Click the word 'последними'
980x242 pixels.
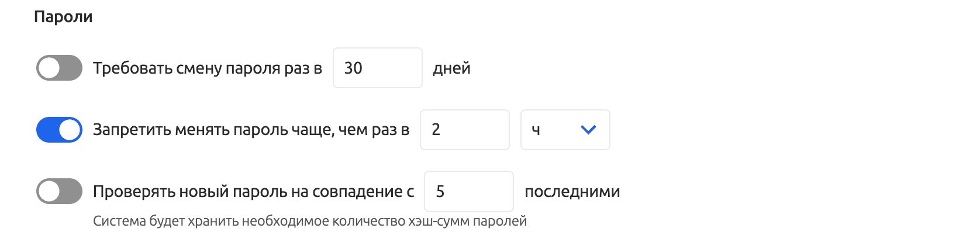tap(572, 192)
